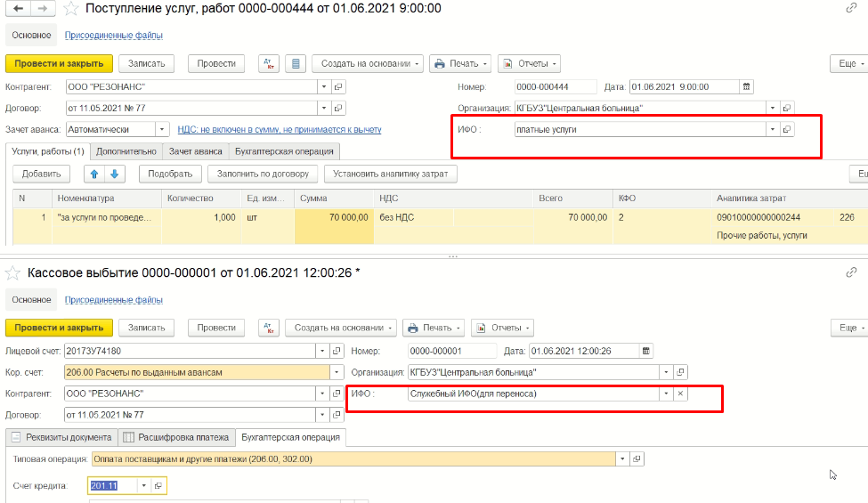This screenshot has width=868, height=503.
Task: Open the calendar next to date 01.06.2021 9:00:00
Action: pos(746,87)
